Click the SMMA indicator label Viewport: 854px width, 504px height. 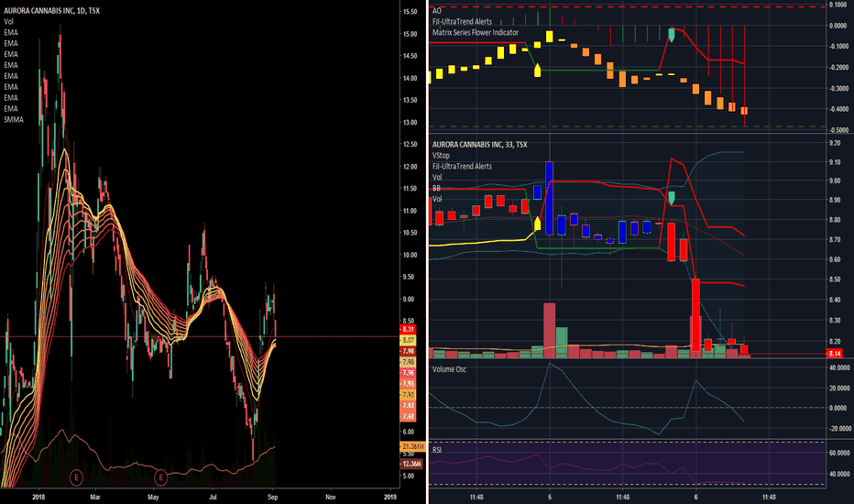click(x=14, y=119)
